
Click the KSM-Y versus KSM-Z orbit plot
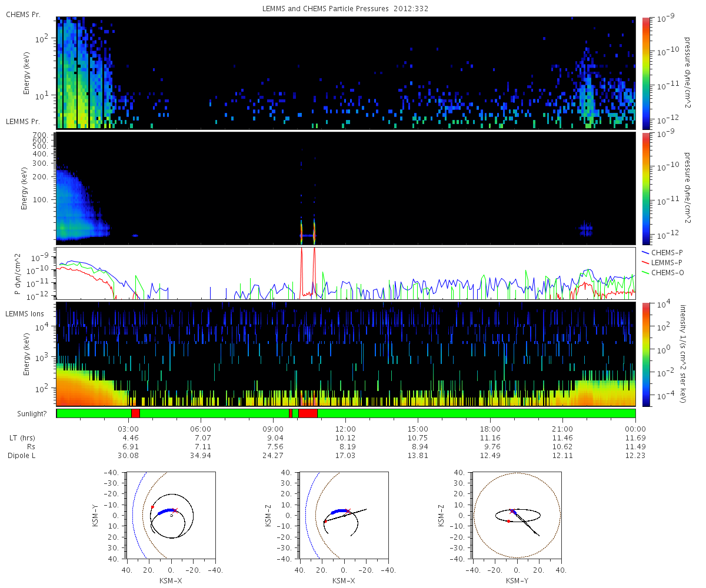coord(517,515)
